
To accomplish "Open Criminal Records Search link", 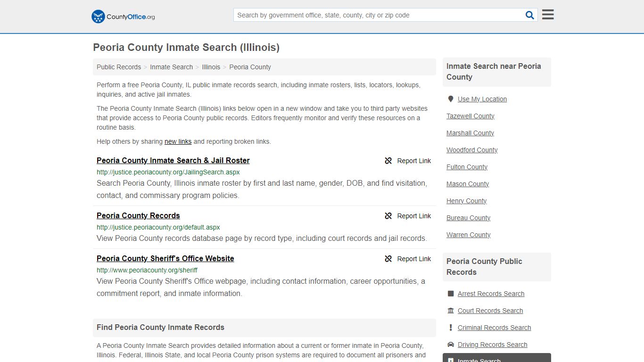I will (494, 328).
